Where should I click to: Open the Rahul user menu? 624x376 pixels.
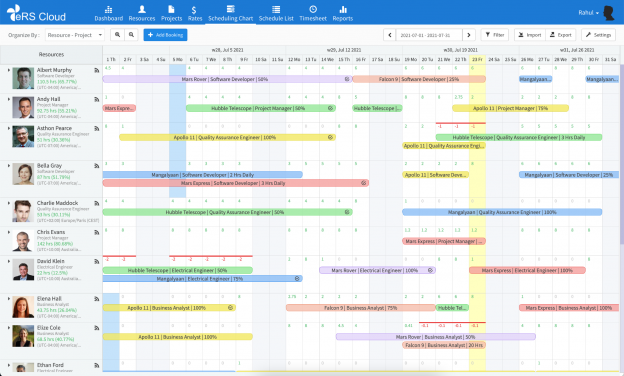(588, 13)
